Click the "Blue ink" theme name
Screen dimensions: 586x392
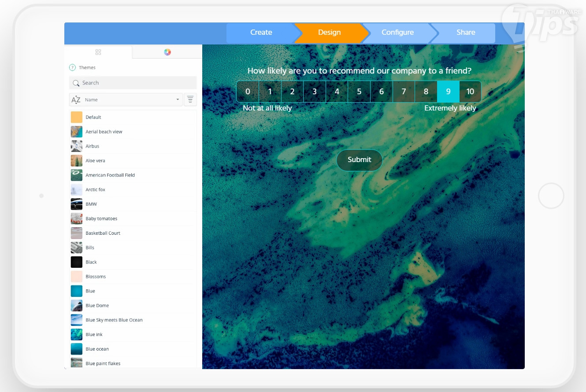coord(94,335)
